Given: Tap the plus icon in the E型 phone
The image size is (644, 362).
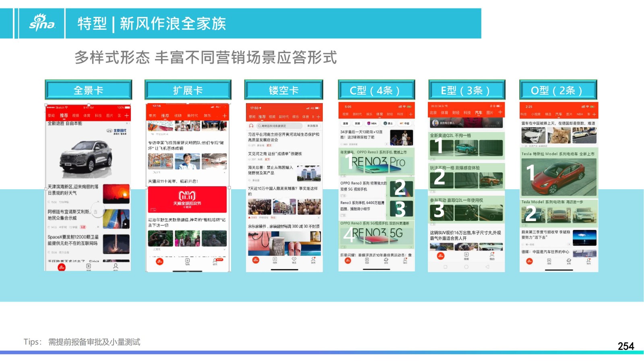Looking at the screenshot, I should [500, 112].
